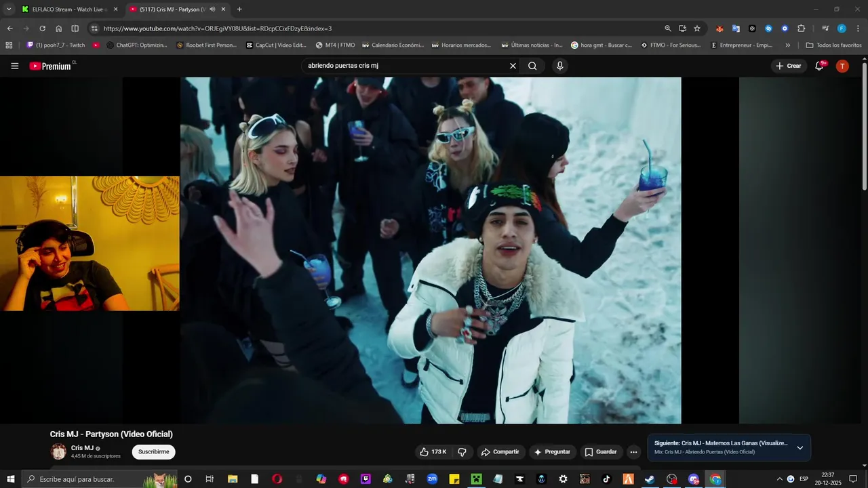Open the pooh7_7 - Twitch bookmark
The image size is (868, 488).
(56, 45)
